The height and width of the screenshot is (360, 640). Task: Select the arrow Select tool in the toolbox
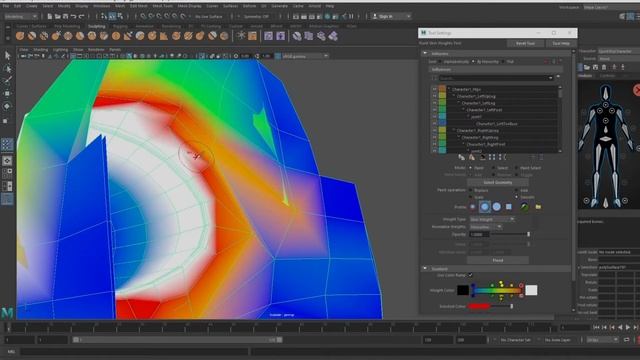(7, 56)
